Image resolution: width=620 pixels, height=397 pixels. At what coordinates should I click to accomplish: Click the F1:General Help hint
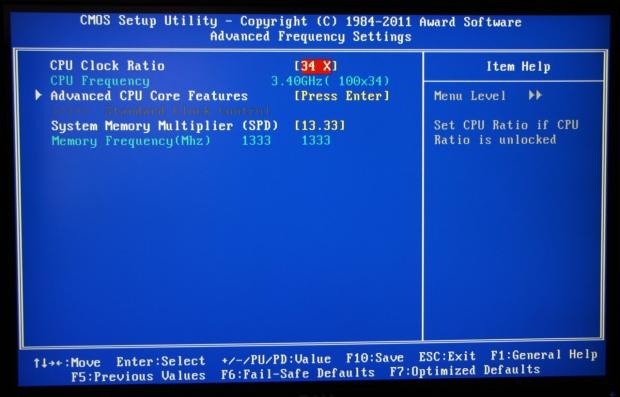544,355
